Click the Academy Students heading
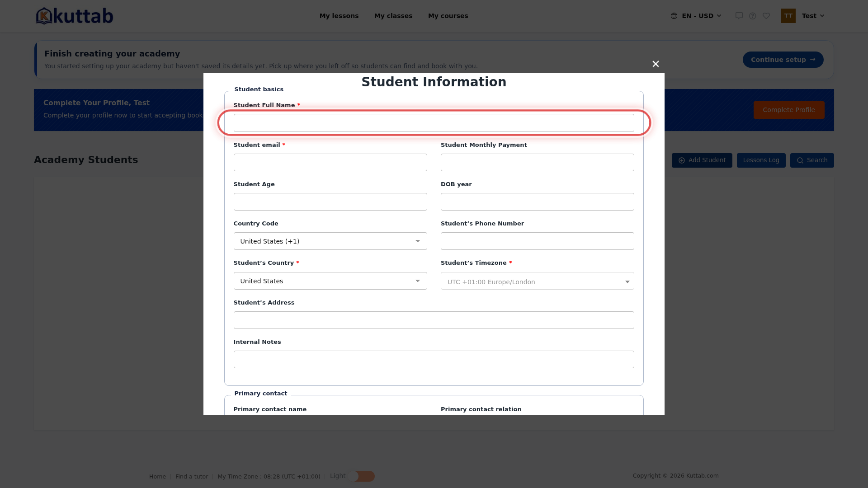The width and height of the screenshot is (868, 488). 86,160
